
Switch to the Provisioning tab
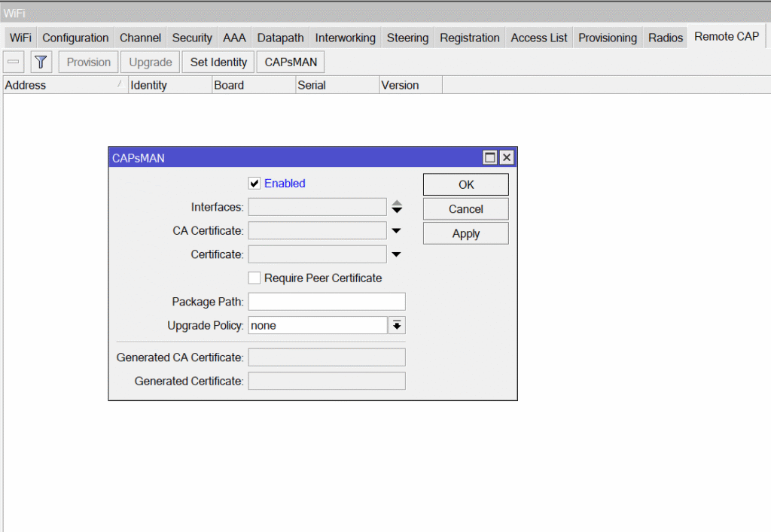(608, 38)
